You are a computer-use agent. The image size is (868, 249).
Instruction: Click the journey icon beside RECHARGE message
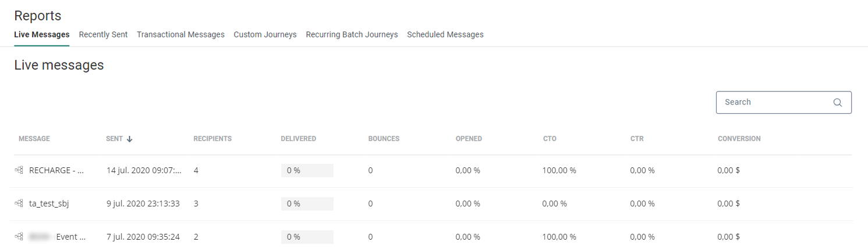point(19,170)
